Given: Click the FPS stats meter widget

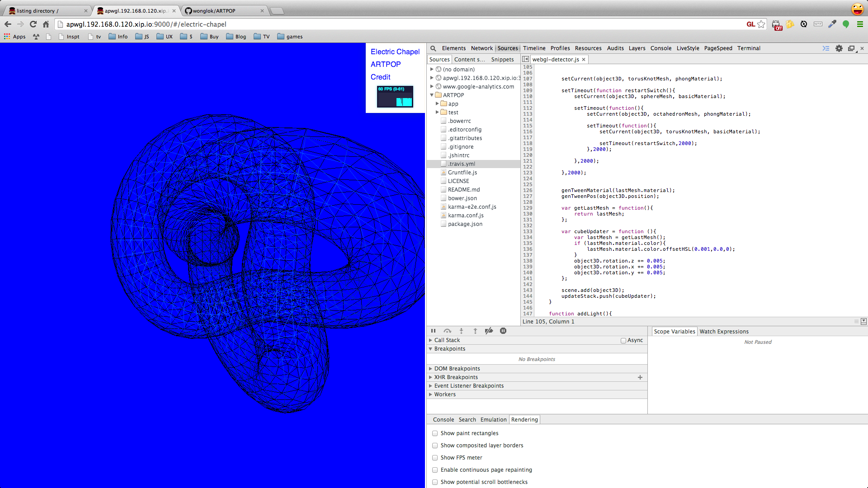Looking at the screenshot, I should point(395,97).
